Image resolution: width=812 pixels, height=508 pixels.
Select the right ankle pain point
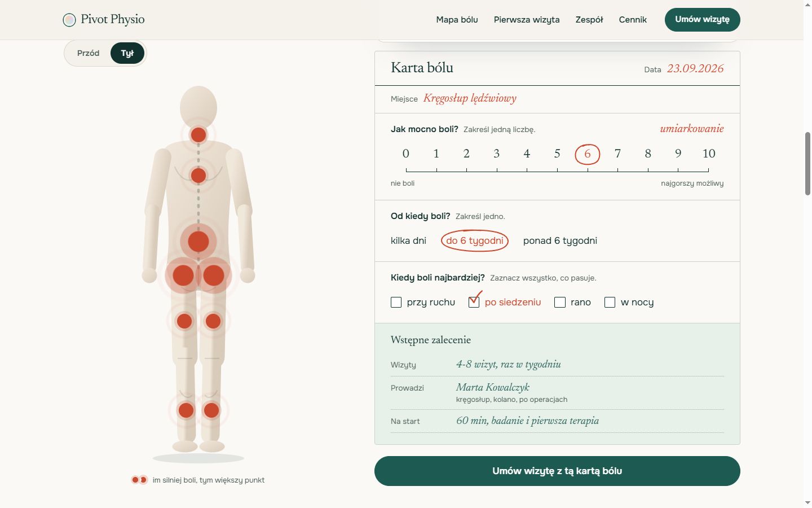[211, 410]
